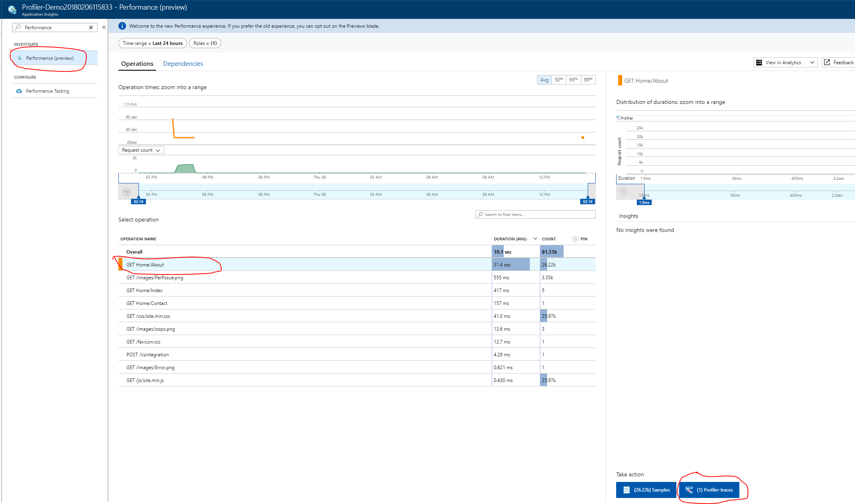The width and height of the screenshot is (855, 504).
Task: Click the reset zoom icon on the operation timeline
Action: [126, 192]
